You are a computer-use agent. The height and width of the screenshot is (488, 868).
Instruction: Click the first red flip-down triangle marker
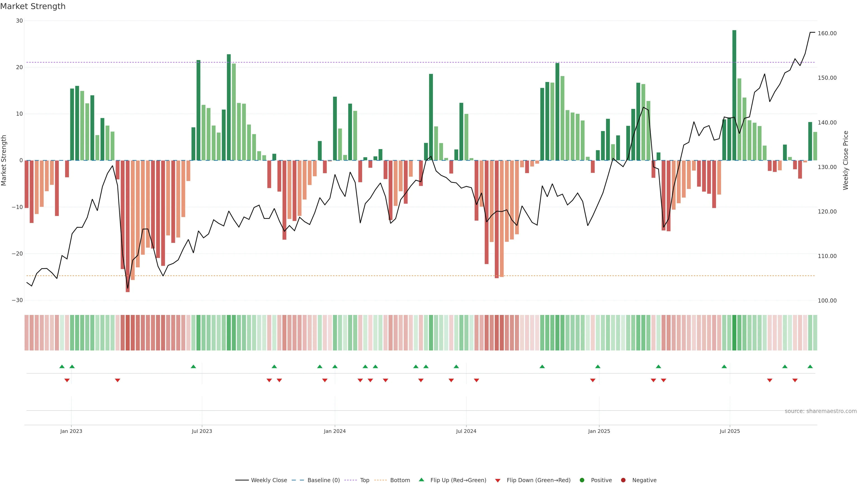pyautogui.click(x=67, y=380)
